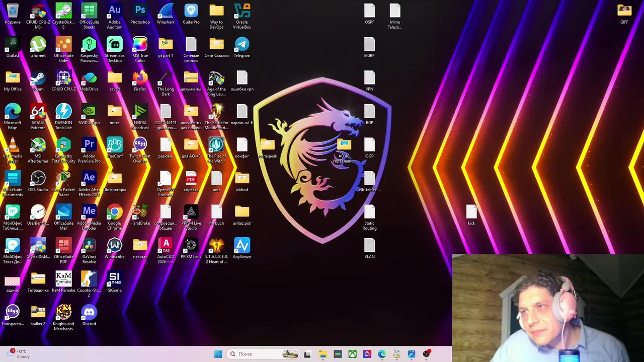
Task: Open the µTorrent desktop icon
Action: (38, 48)
